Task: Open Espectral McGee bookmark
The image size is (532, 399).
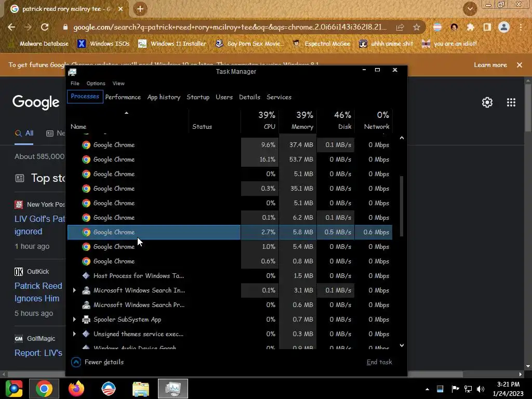Action: (321, 44)
